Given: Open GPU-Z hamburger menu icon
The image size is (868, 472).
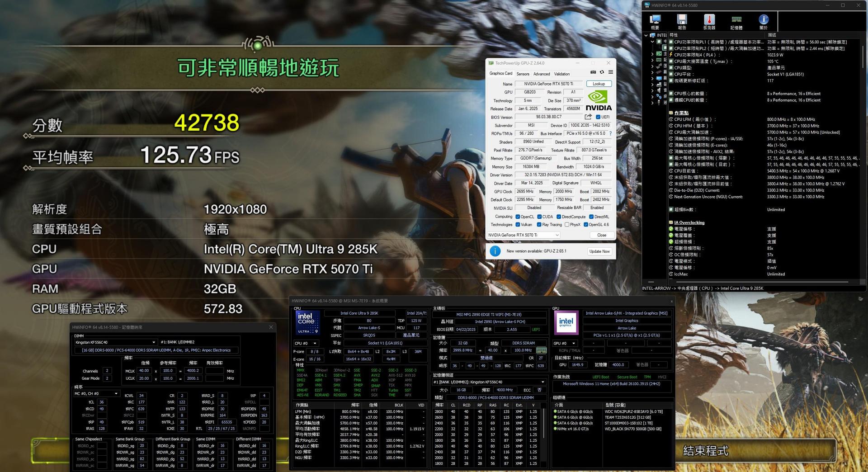Looking at the screenshot, I should pos(610,72).
